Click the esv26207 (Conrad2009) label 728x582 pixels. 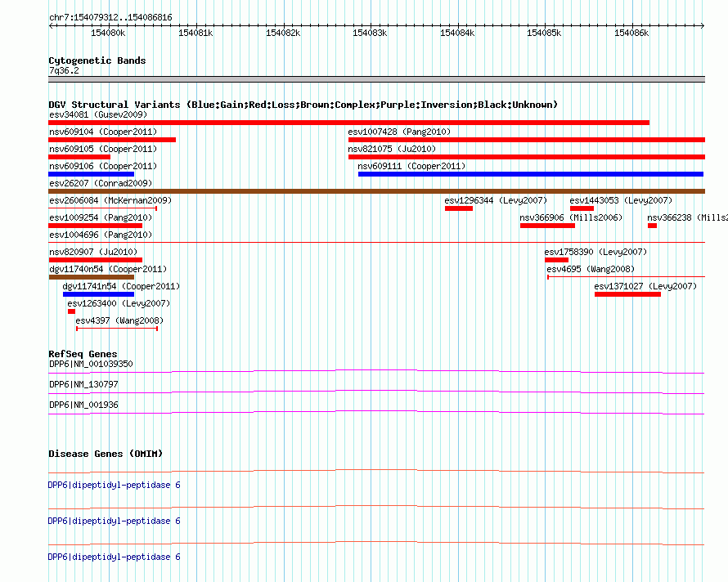coord(101,183)
